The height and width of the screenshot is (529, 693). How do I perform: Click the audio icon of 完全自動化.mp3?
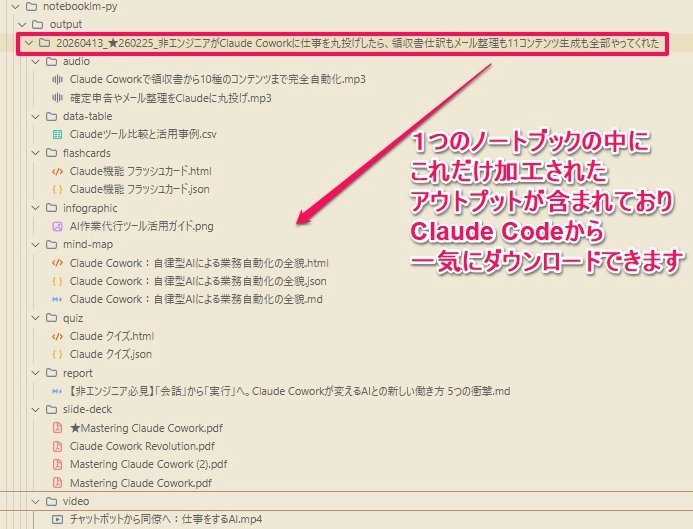[57, 80]
